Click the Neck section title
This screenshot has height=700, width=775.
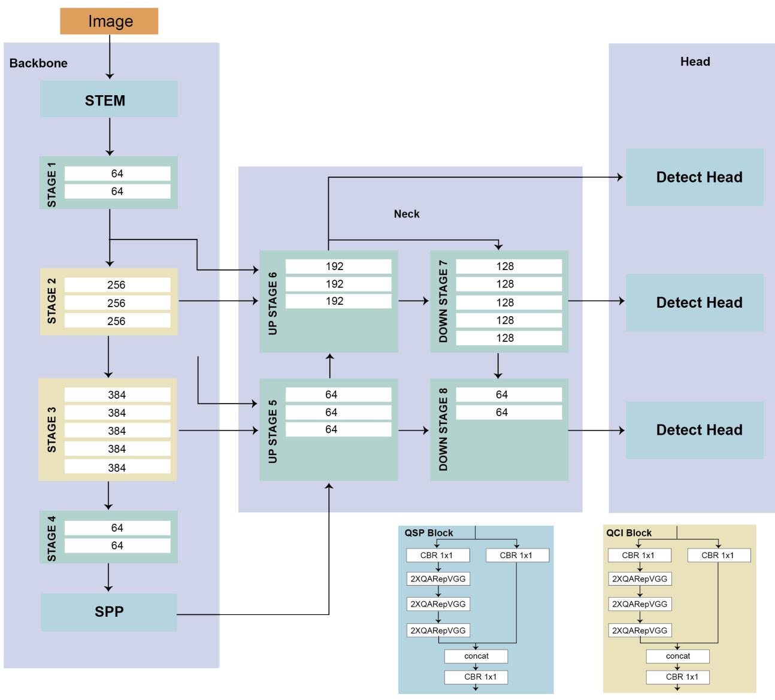407,214
